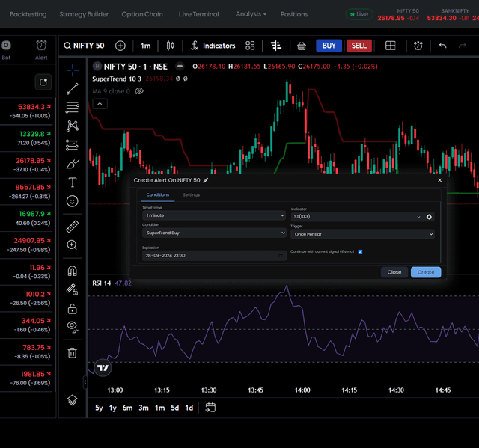
Task: Open the Option Chain menu
Action: (x=142, y=14)
